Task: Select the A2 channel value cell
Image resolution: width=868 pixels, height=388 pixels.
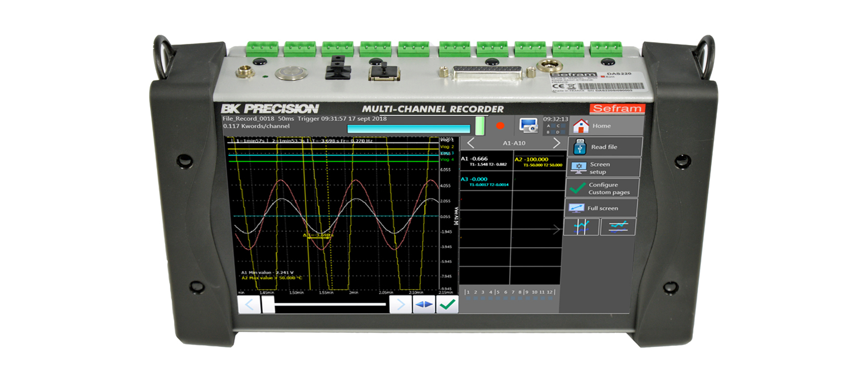Action: (537, 162)
